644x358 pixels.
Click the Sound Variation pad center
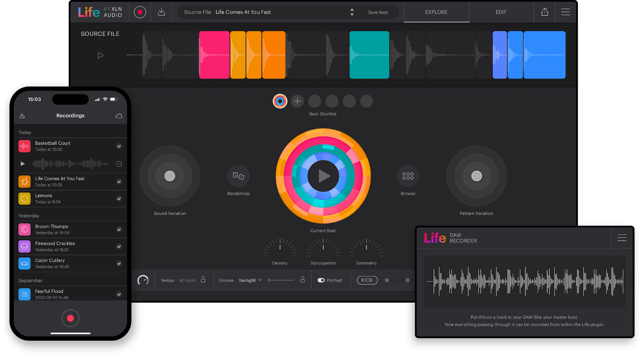tap(170, 176)
